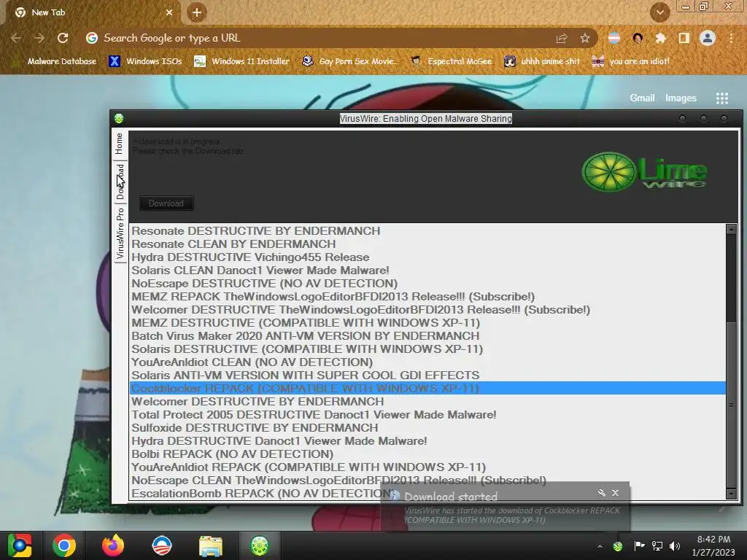Click the Images link
Viewport: 747px width, 560px height.
tap(681, 98)
